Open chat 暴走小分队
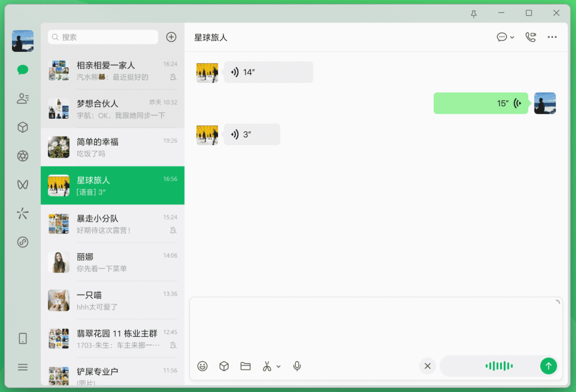This screenshot has width=576, height=392. click(112, 223)
